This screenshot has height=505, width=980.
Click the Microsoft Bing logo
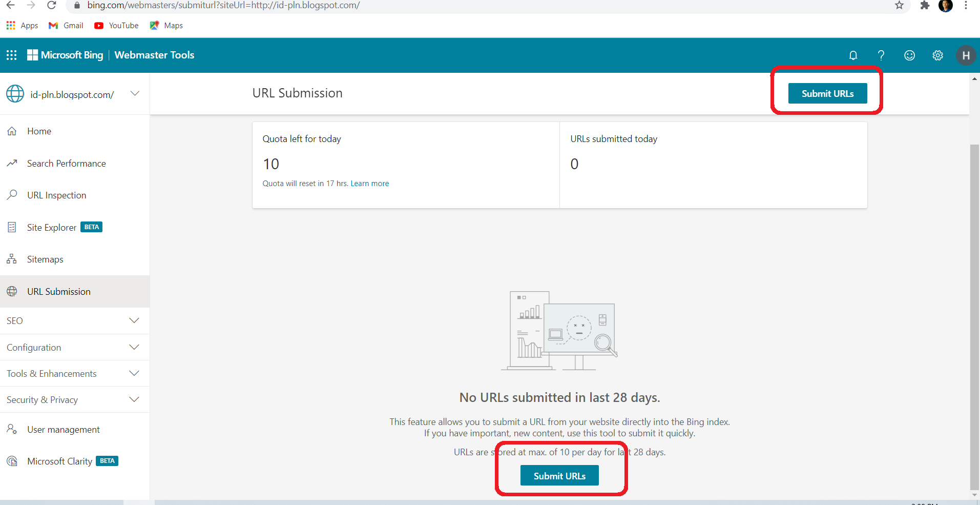65,55
